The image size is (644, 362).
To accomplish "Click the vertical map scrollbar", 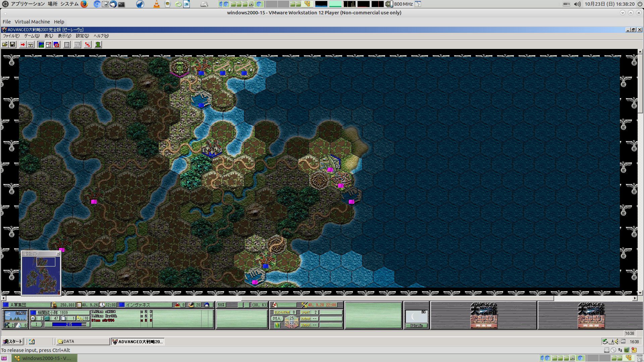I will click(640, 172).
